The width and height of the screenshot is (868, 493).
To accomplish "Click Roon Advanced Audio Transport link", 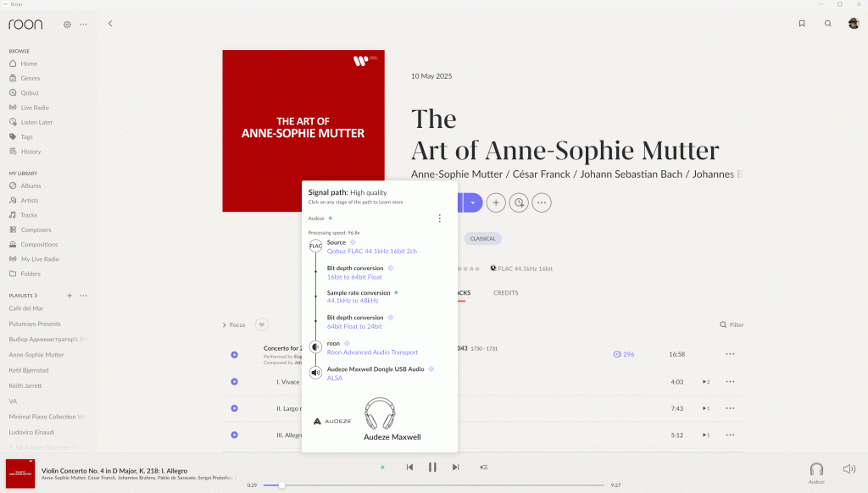I will click(x=373, y=352).
